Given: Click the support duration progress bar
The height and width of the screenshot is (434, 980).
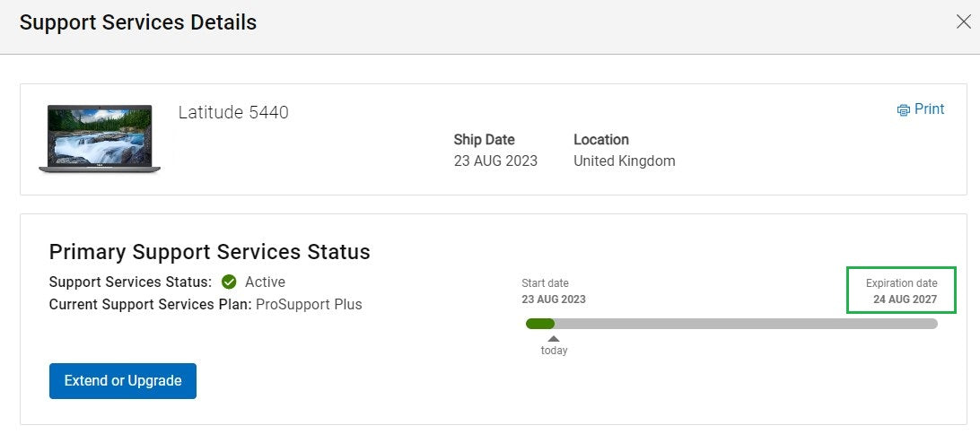Looking at the screenshot, I should 731,324.
